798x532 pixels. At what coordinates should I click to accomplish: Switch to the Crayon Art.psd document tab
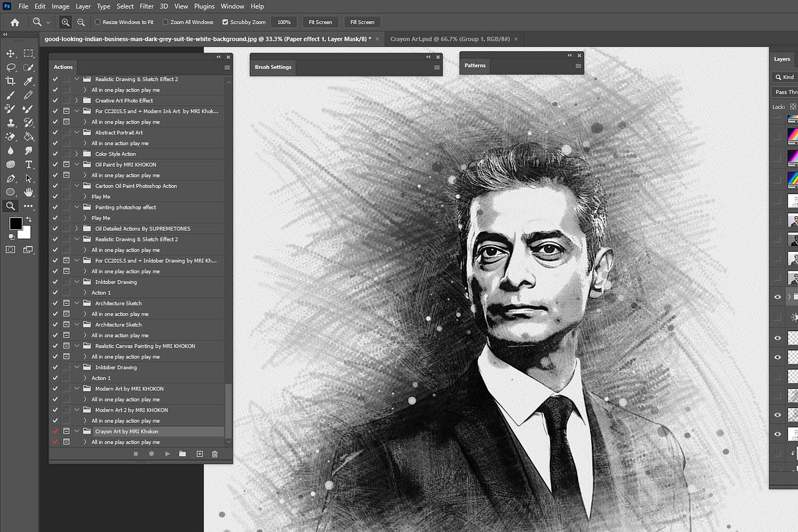[x=450, y=39]
